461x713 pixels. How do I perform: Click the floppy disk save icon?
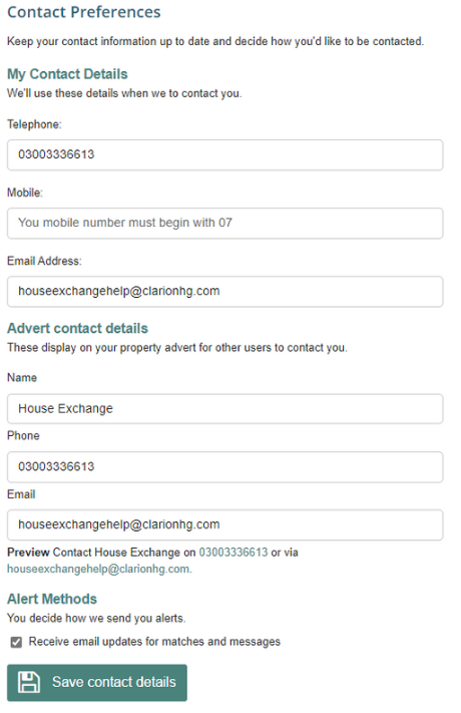[29, 682]
